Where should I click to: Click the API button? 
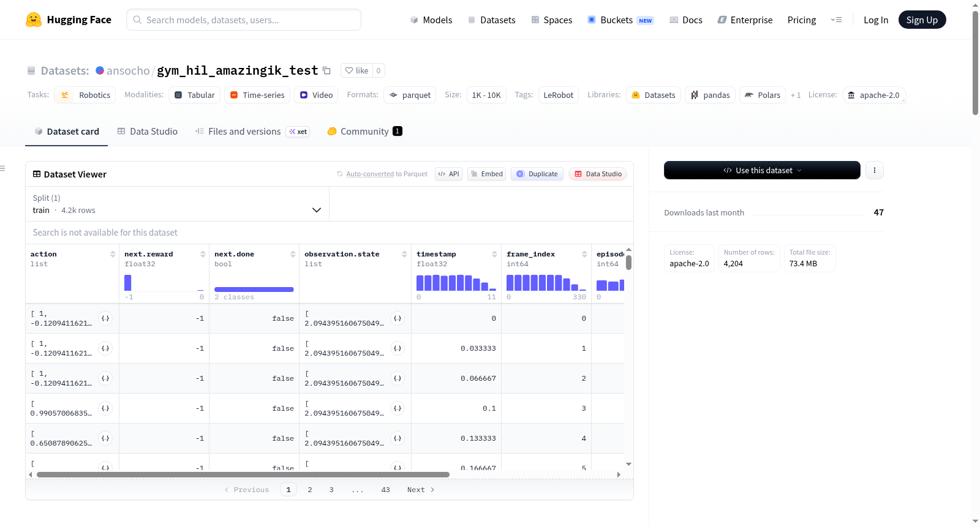448,174
